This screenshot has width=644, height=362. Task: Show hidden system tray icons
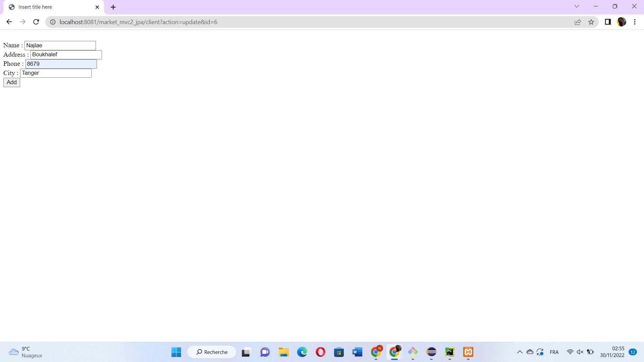520,352
